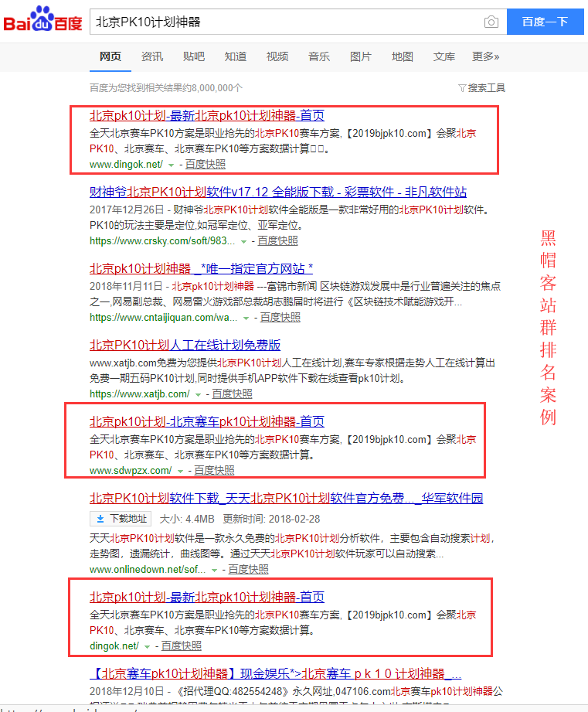Open the 贴吧 tab
Viewport: 588px width, 712px height.
click(x=194, y=56)
